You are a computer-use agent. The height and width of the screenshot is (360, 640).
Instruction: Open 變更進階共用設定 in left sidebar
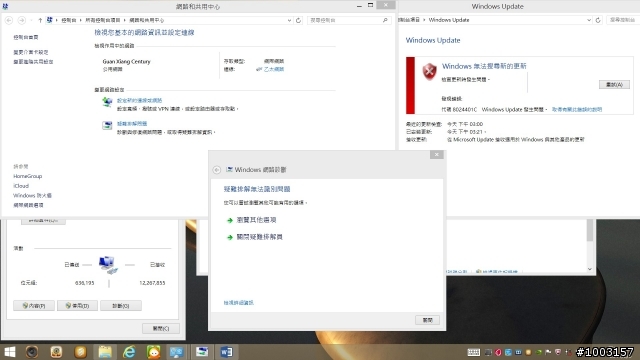pos(33,62)
